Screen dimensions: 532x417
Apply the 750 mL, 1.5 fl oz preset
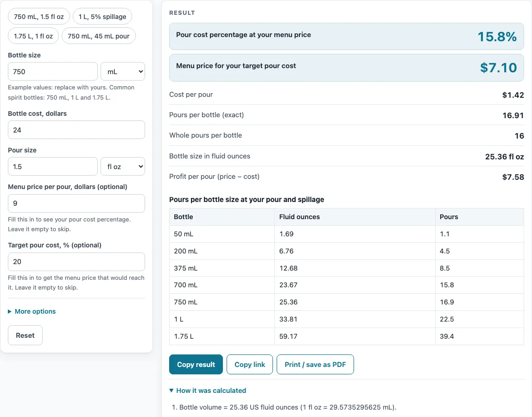[38, 17]
